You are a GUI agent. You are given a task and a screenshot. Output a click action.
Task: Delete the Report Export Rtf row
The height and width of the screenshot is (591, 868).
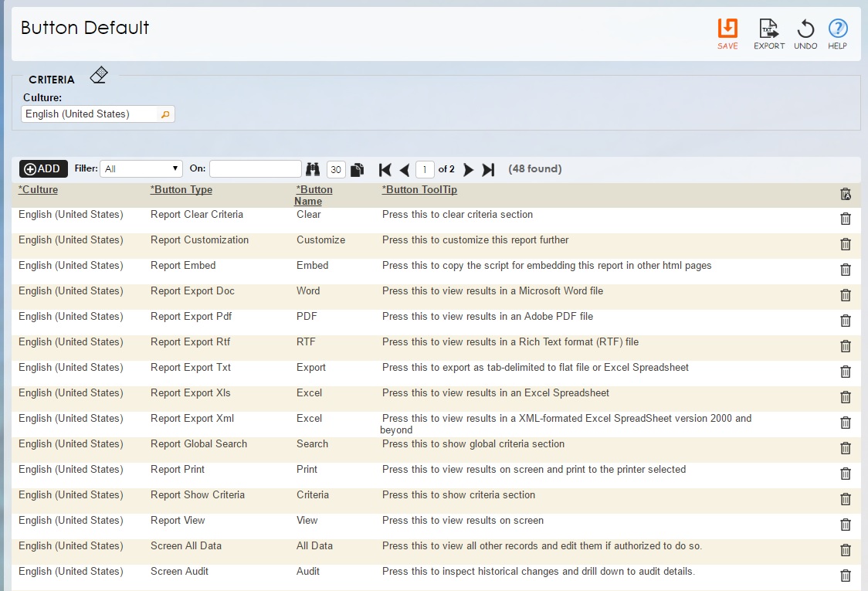point(846,346)
